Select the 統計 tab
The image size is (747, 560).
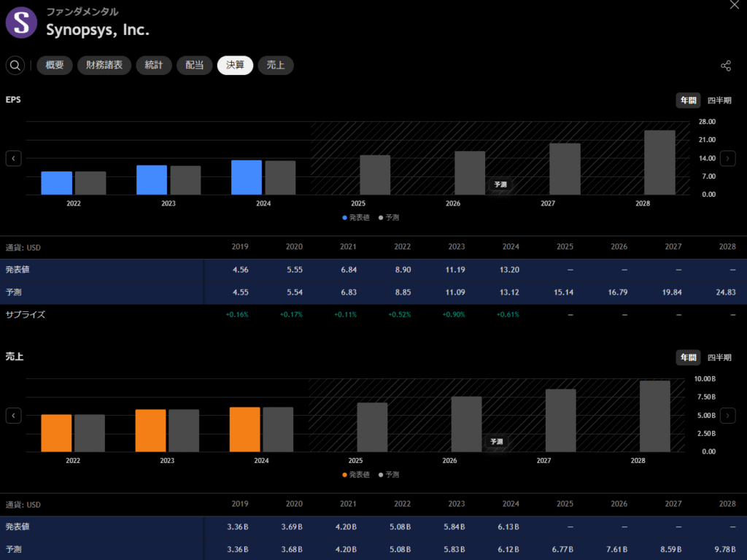[154, 65]
